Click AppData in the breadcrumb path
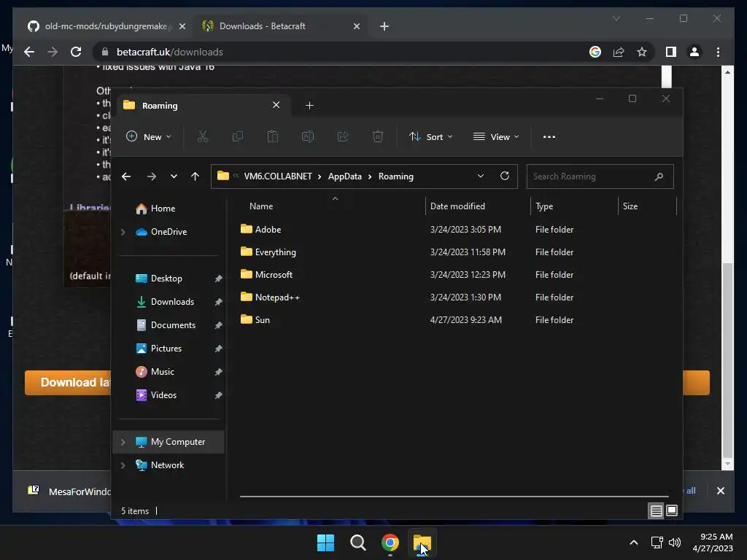Viewport: 747px width, 560px height. click(345, 176)
